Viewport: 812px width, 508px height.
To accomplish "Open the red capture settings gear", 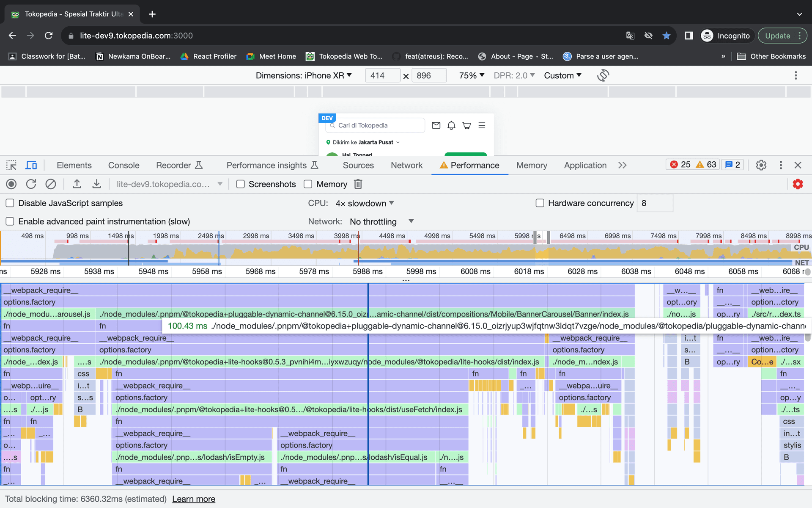I will tap(798, 184).
